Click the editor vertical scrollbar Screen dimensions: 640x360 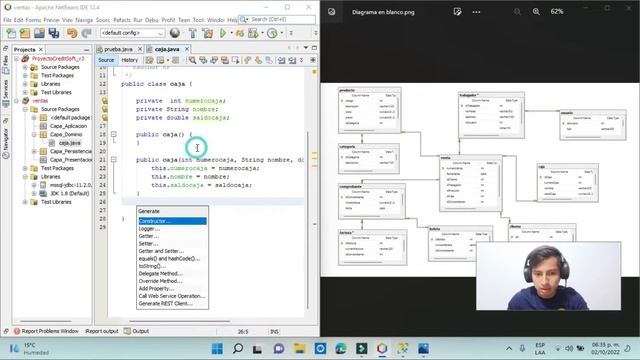click(x=308, y=220)
